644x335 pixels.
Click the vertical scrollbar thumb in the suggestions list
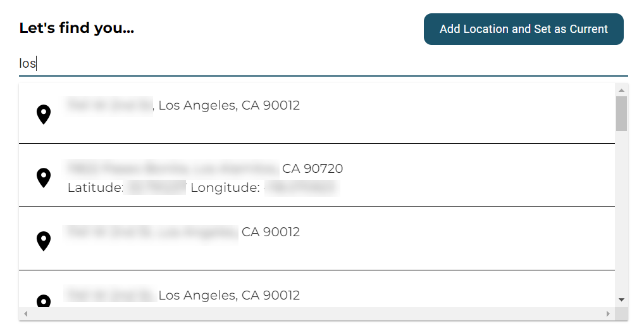click(621, 114)
